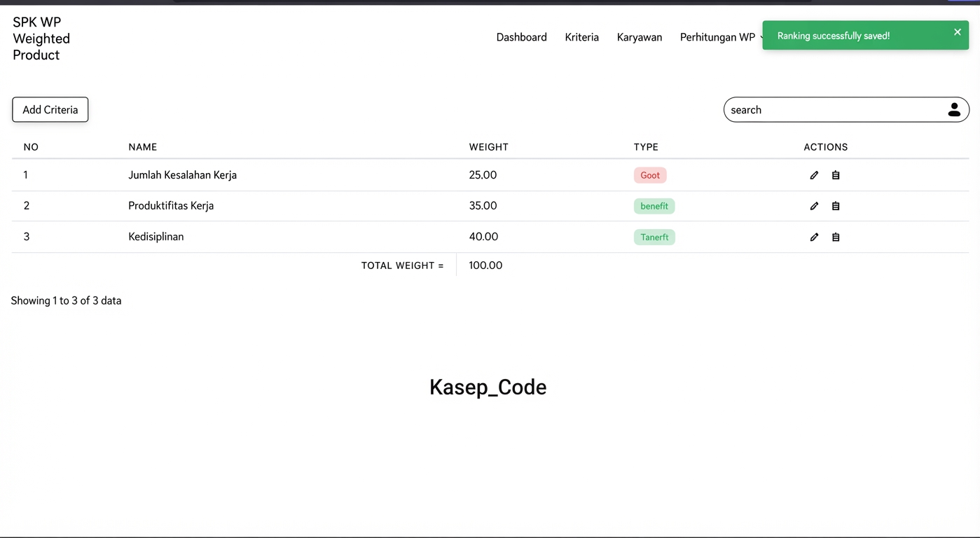Delete the Produktifitas Kerja criteria
The image size is (980, 538).
(x=836, y=206)
